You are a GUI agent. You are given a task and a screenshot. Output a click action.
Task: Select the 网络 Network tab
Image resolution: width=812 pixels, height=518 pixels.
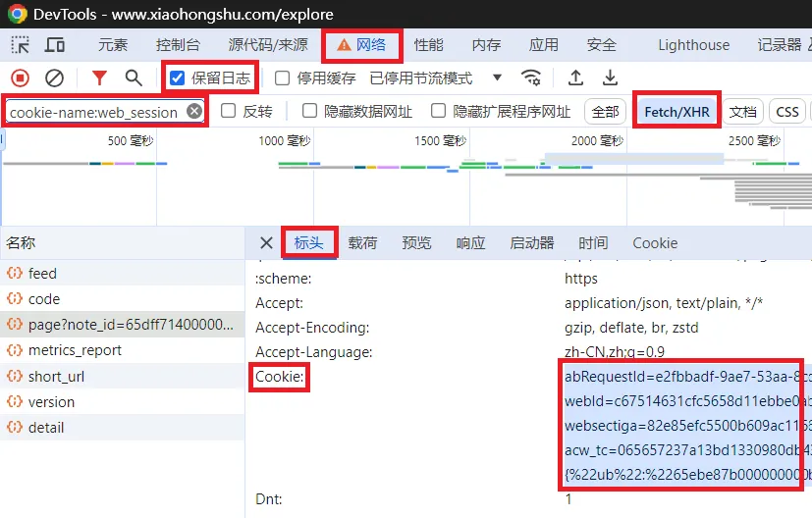coord(361,45)
